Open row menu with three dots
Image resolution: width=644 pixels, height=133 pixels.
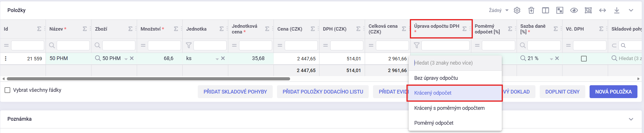6,58
